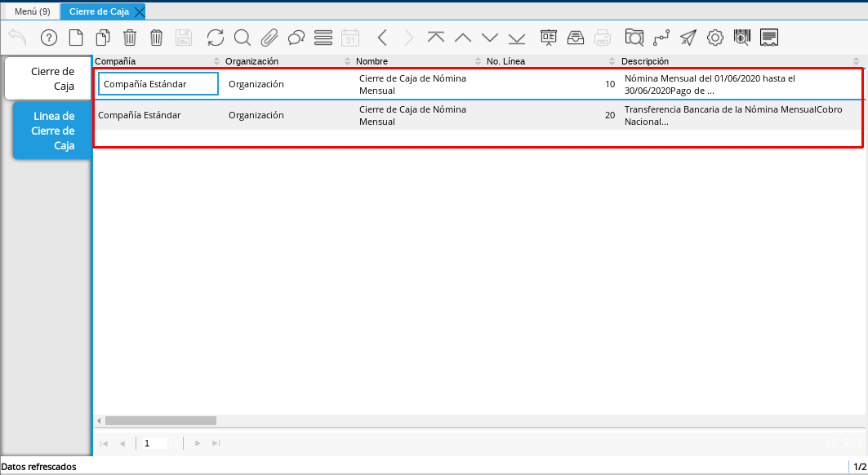This screenshot has height=475, width=868.
Task: Open the Report presentation board icon
Action: (x=549, y=38)
